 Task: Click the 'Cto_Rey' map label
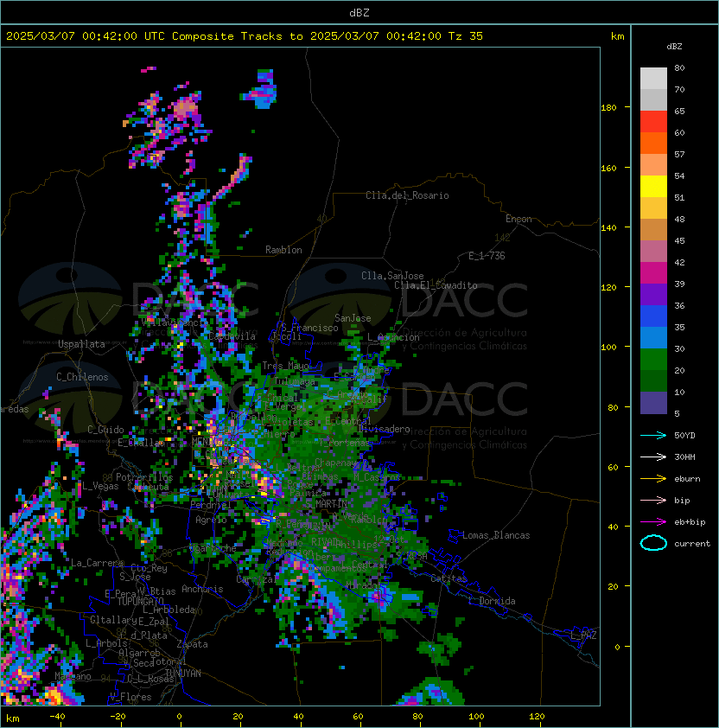[149, 568]
